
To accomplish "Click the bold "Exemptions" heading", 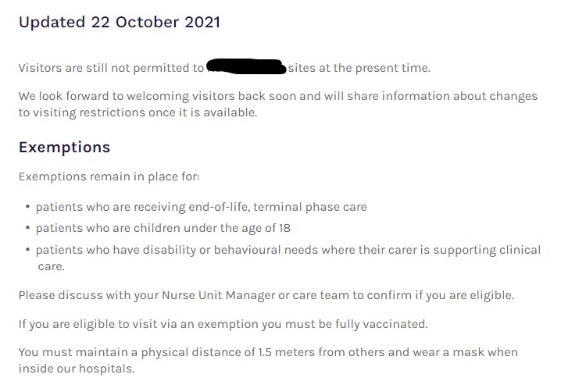I will point(64,147).
